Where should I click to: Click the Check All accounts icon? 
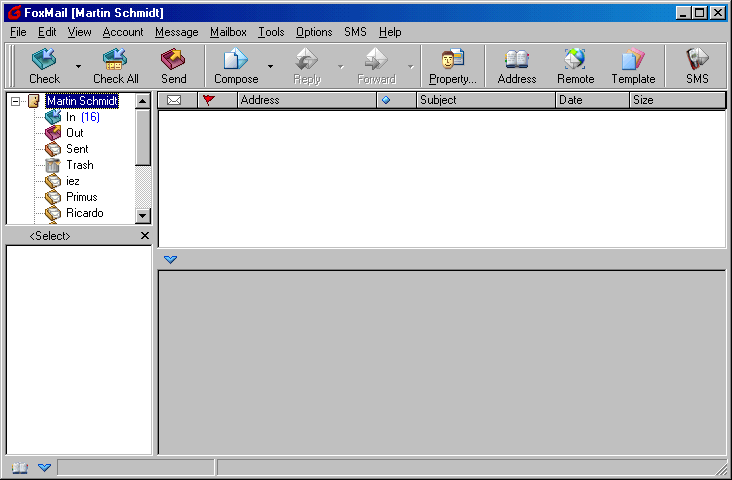tap(115, 59)
